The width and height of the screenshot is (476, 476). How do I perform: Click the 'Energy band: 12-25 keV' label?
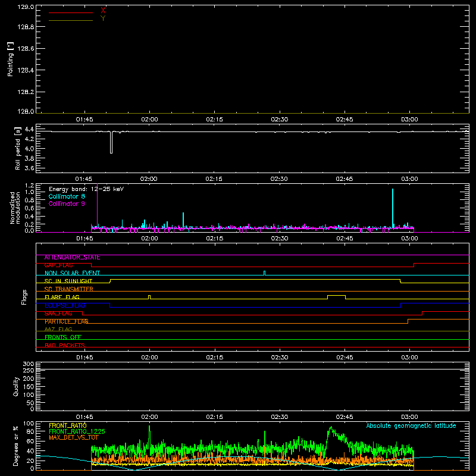[86, 189]
